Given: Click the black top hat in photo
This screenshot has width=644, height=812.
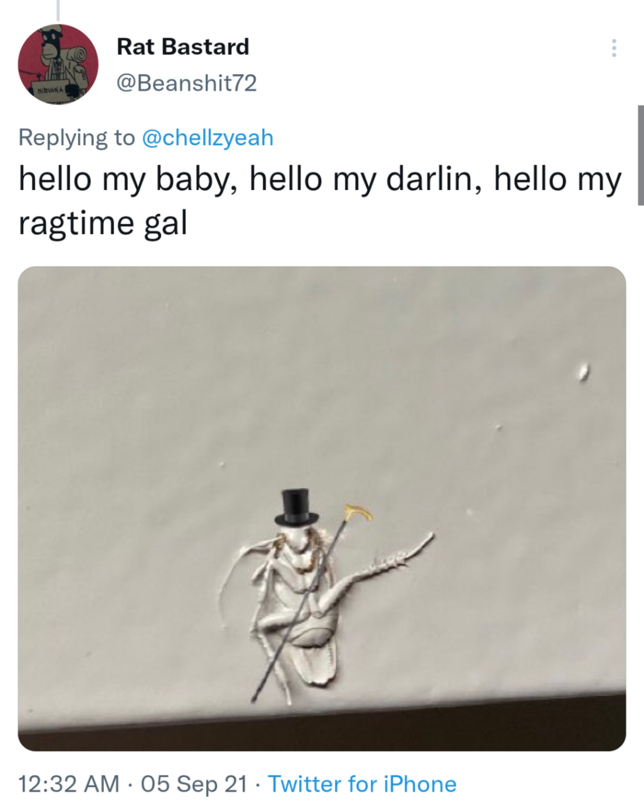Looking at the screenshot, I should 297,507.
